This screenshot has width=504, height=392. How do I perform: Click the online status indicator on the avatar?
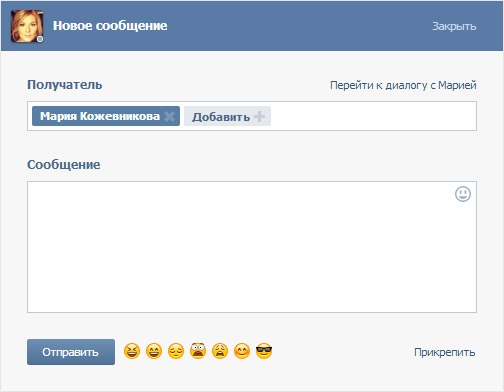click(x=40, y=39)
